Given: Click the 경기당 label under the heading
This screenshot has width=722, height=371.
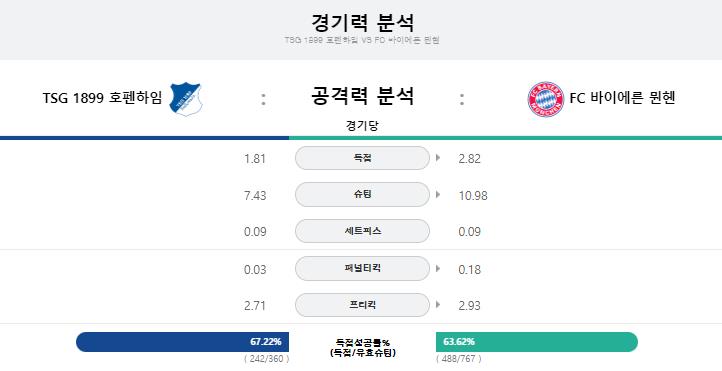Looking at the screenshot, I should pos(362,126).
